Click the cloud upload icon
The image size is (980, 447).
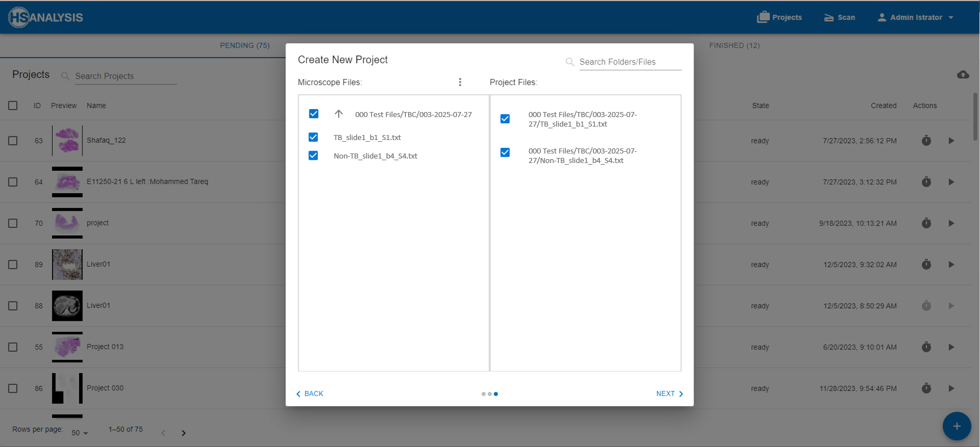[963, 74]
